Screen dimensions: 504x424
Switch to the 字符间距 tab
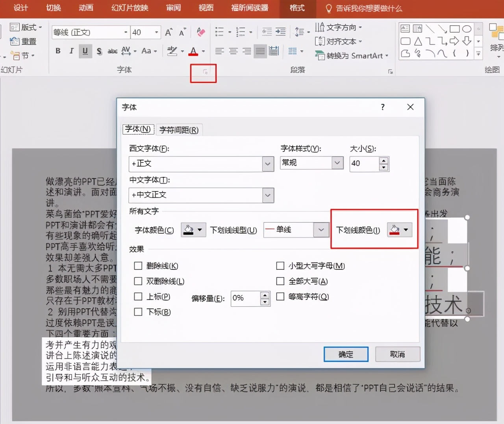click(x=179, y=129)
